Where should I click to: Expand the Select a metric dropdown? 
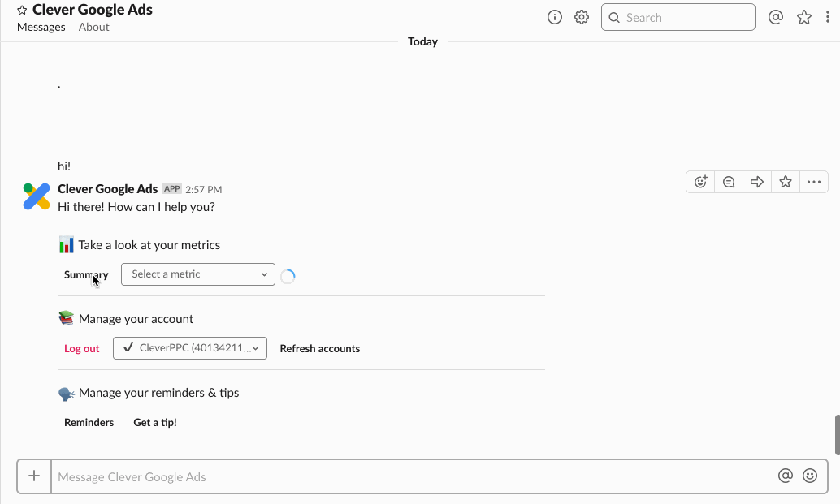click(198, 274)
